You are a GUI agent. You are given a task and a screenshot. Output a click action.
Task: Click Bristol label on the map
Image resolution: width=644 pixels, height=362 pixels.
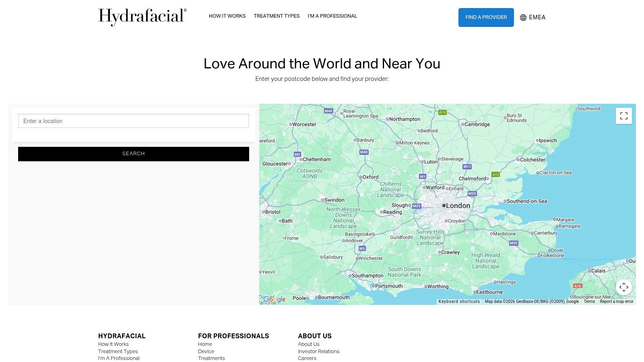pos(273,212)
